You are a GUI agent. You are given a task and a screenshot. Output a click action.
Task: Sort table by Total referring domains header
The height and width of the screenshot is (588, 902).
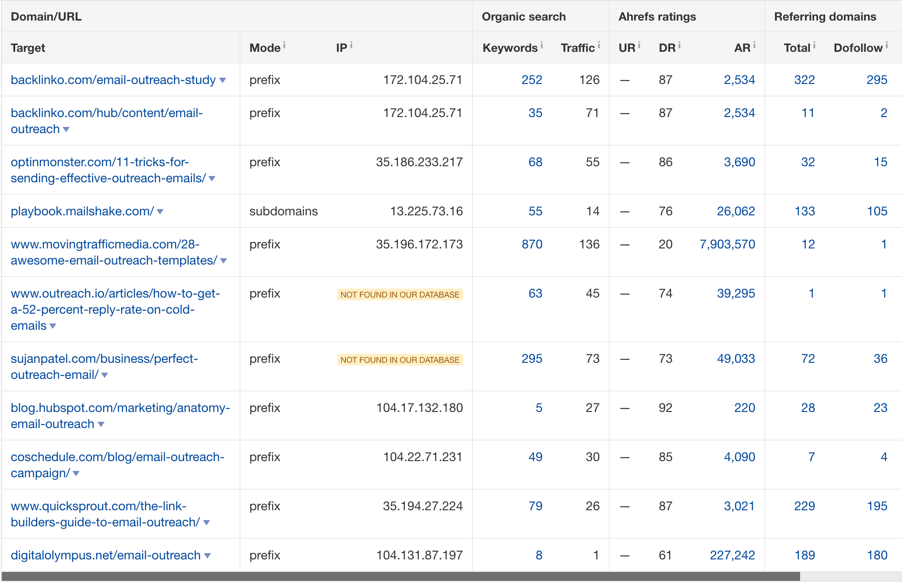pyautogui.click(x=797, y=48)
